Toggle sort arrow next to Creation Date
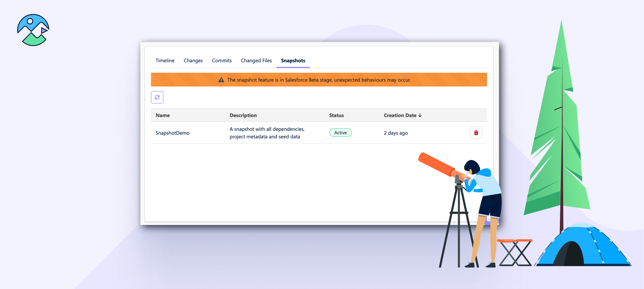Viewport: 644px width, 289px height. tap(420, 115)
